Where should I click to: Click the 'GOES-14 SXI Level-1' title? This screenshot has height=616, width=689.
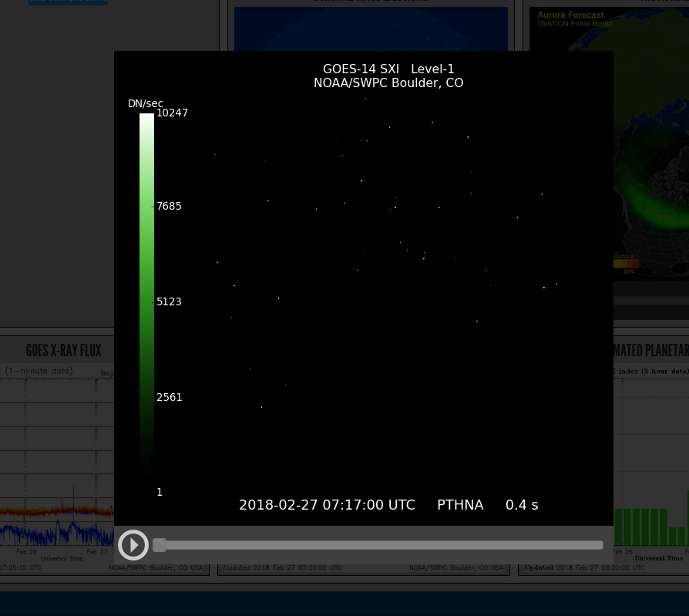coord(388,69)
